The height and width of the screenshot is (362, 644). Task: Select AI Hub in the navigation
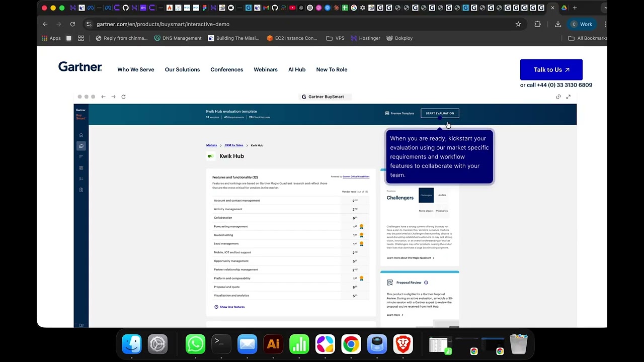point(297,69)
